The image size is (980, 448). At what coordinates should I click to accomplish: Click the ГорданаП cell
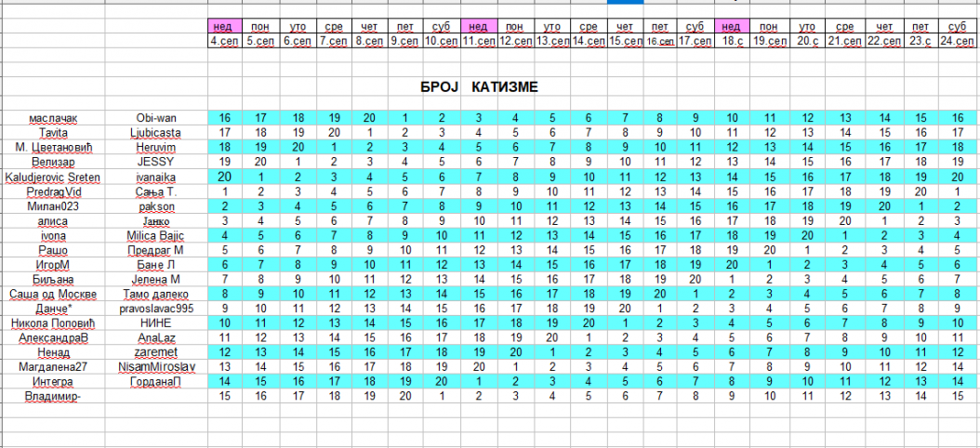point(156,382)
